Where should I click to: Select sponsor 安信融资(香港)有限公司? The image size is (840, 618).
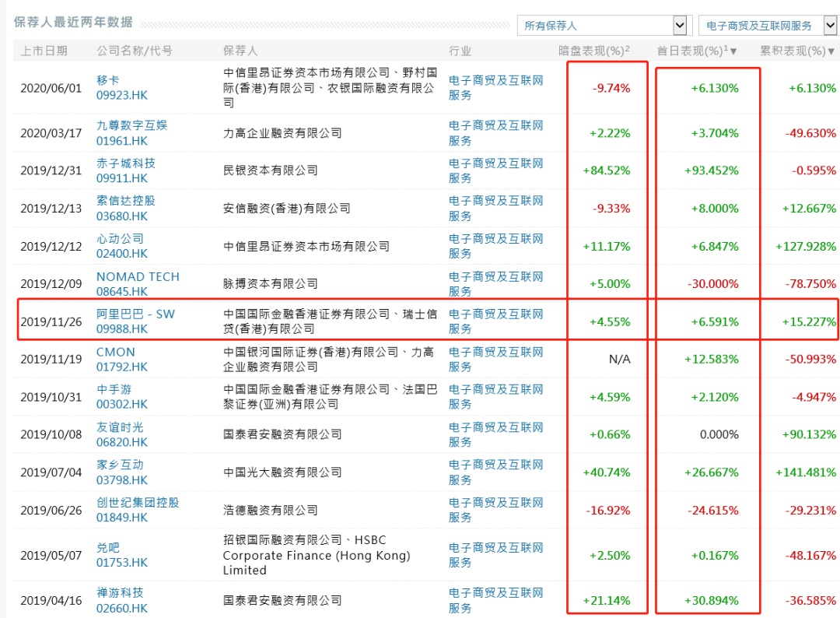click(x=286, y=208)
